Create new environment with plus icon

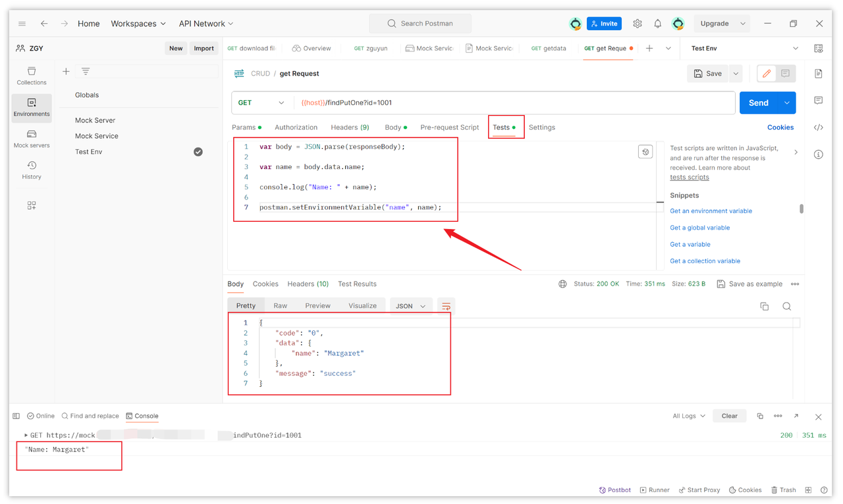[66, 71]
